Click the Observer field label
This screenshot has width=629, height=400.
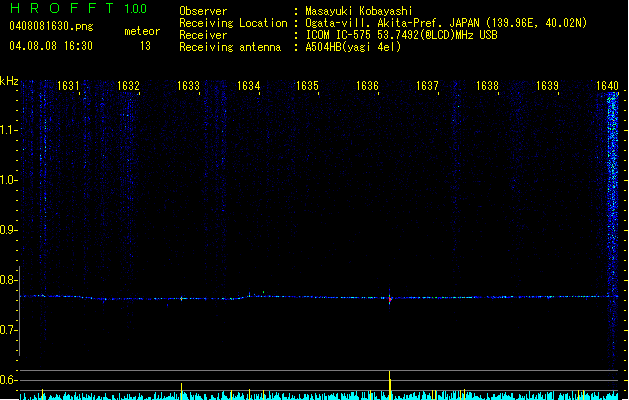(x=203, y=11)
